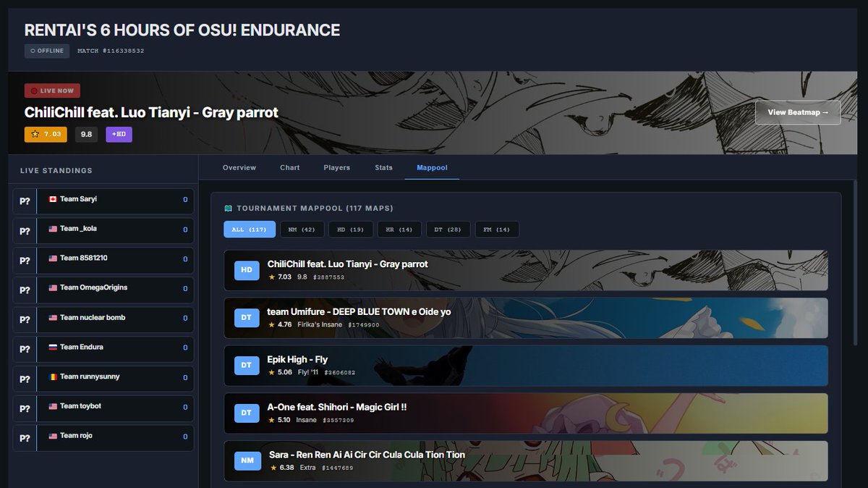The height and width of the screenshot is (488, 868).
Task: Click the +HD mod badge in header
Action: pyautogui.click(x=119, y=134)
